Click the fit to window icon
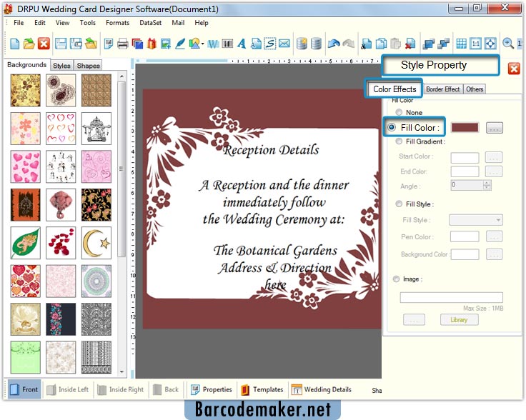Image resolution: width=526 pixels, height=420 pixels. [x=490, y=44]
